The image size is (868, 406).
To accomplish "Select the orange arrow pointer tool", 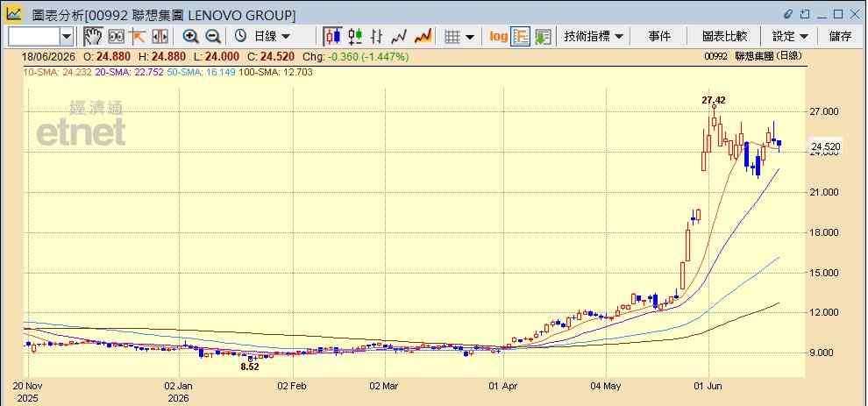I will (138, 37).
